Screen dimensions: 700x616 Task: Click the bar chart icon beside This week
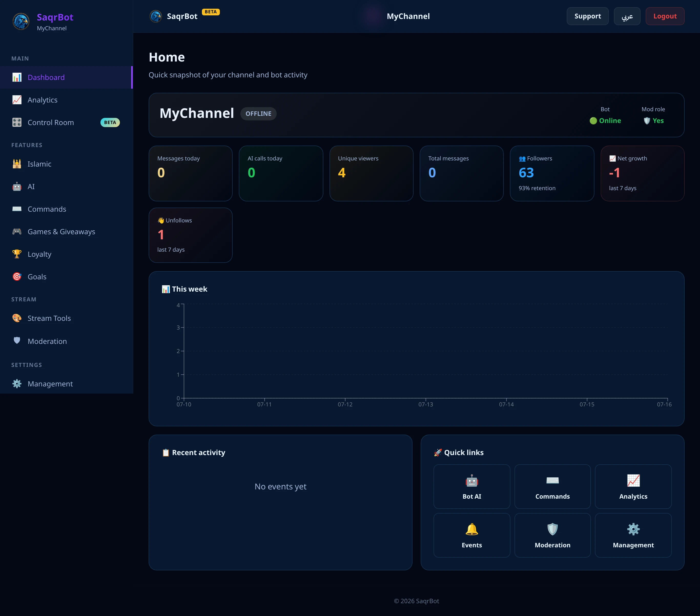(x=166, y=289)
